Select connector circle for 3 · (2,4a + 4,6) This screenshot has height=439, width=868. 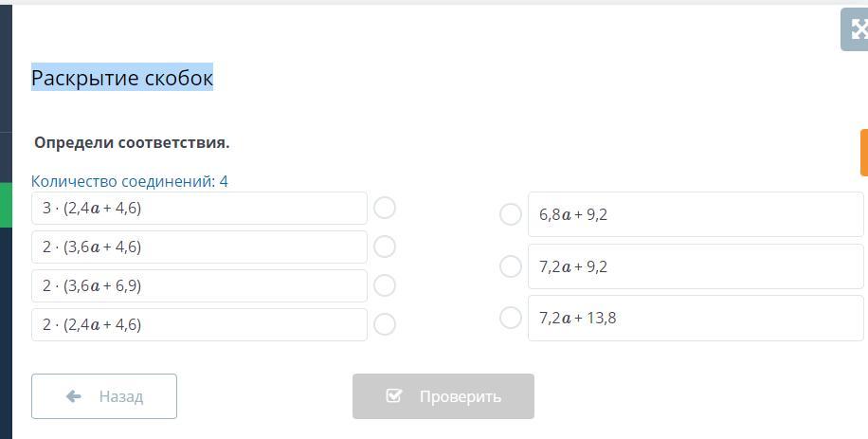click(x=385, y=208)
